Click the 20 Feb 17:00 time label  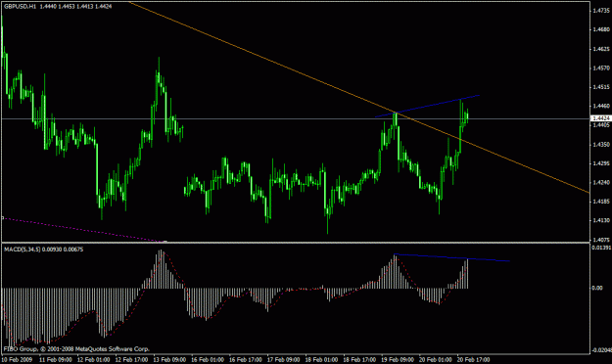click(474, 359)
